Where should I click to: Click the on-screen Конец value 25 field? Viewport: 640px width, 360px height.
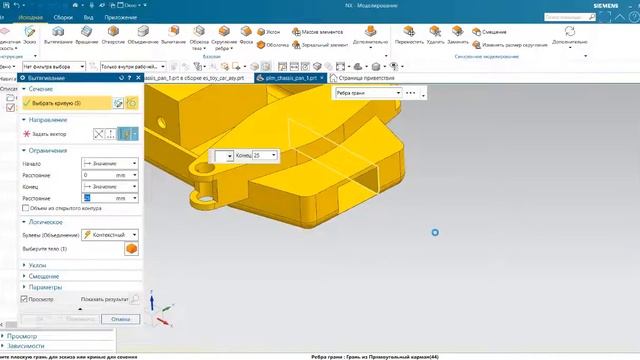click(261, 156)
